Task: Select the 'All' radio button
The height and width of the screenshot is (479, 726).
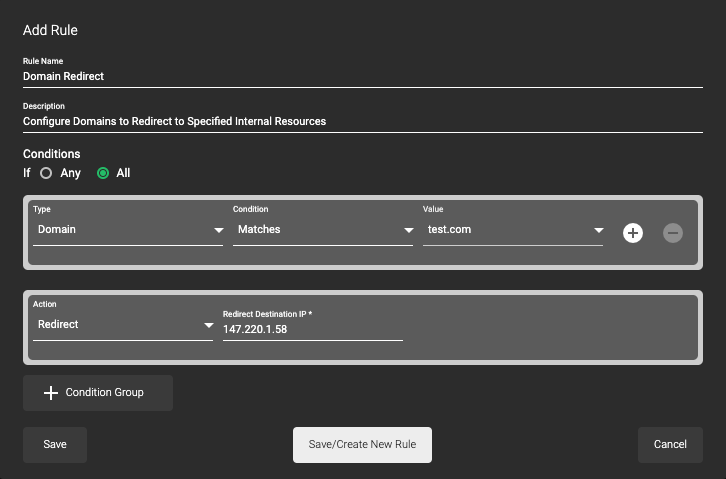Action: [103, 173]
